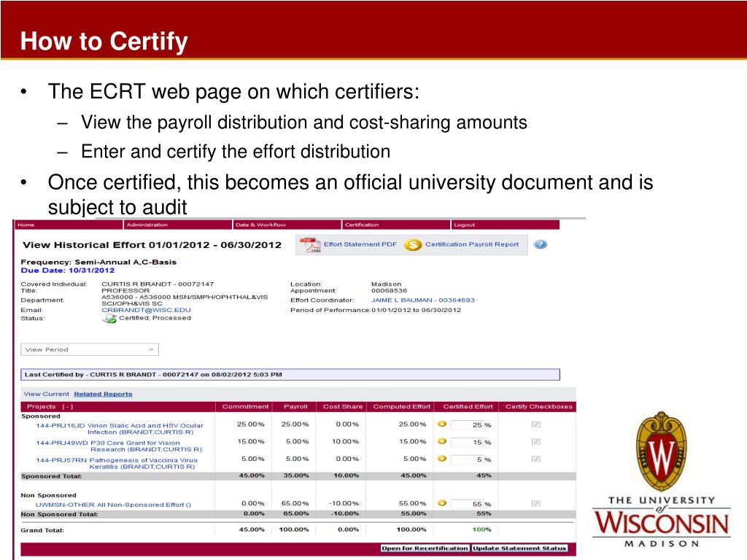Screen dimensions: 747x560
Task: Toggle certify checkbox for UWMSN-OTHER Non-Sponsored Effort
Action: pos(536,503)
